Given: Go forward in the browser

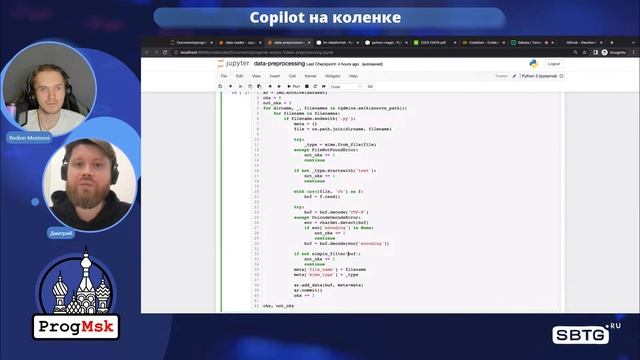Looking at the screenshot, I should click(x=156, y=52).
